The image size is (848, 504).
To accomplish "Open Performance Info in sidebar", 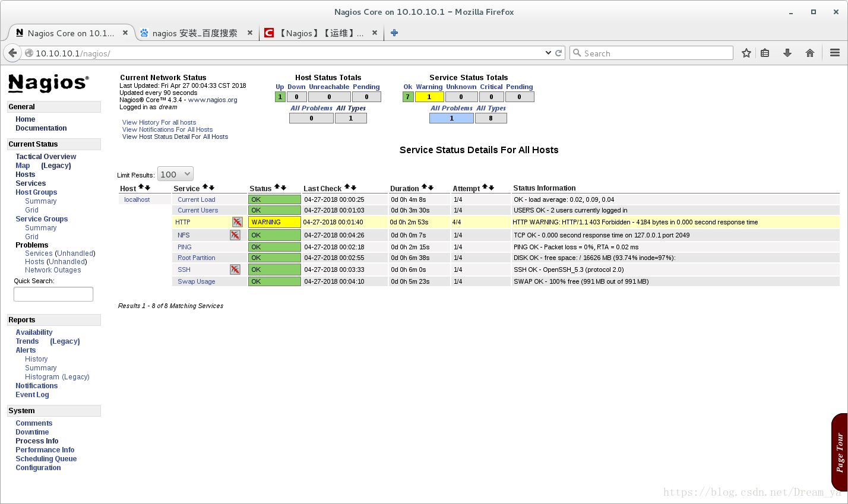I will coord(45,450).
